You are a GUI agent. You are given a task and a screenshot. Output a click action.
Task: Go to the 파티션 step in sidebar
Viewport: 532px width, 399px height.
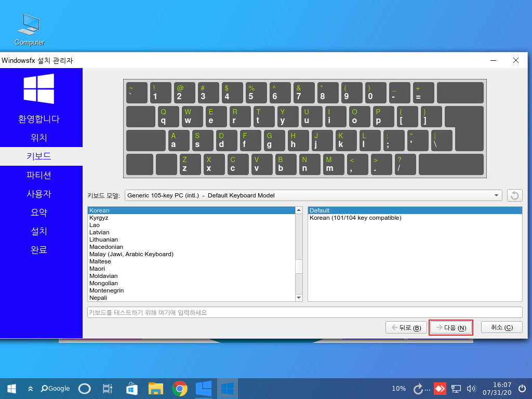tap(39, 175)
